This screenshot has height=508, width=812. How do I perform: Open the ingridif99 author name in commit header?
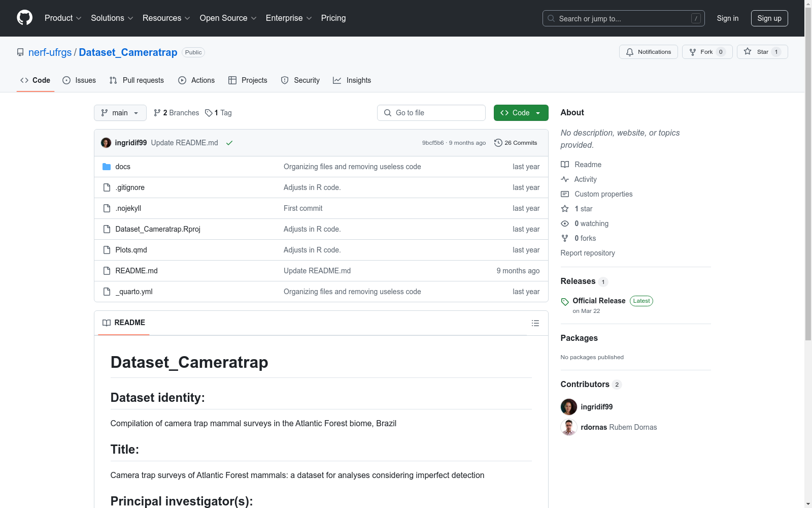[131, 143]
